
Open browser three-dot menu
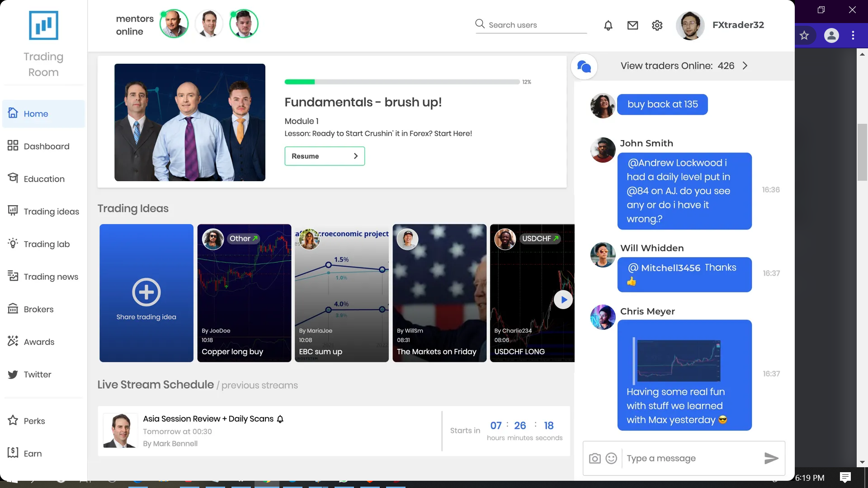[853, 35]
